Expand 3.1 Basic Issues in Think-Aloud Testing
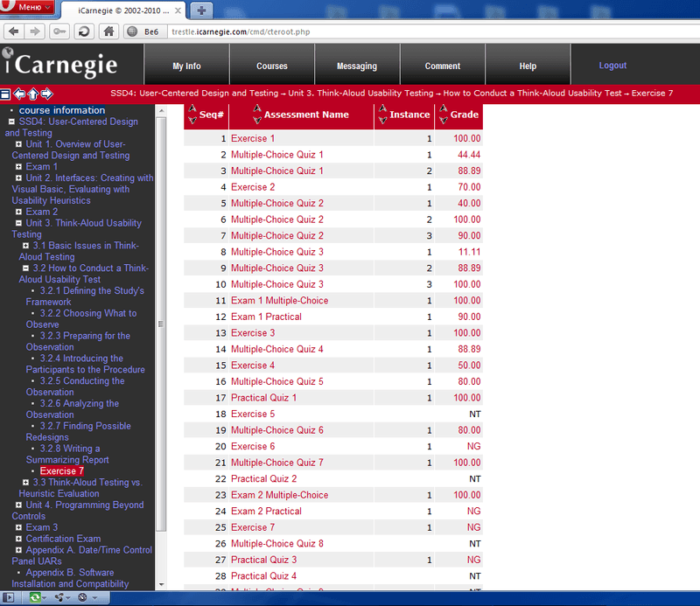The height and width of the screenshot is (606, 700). tap(26, 246)
